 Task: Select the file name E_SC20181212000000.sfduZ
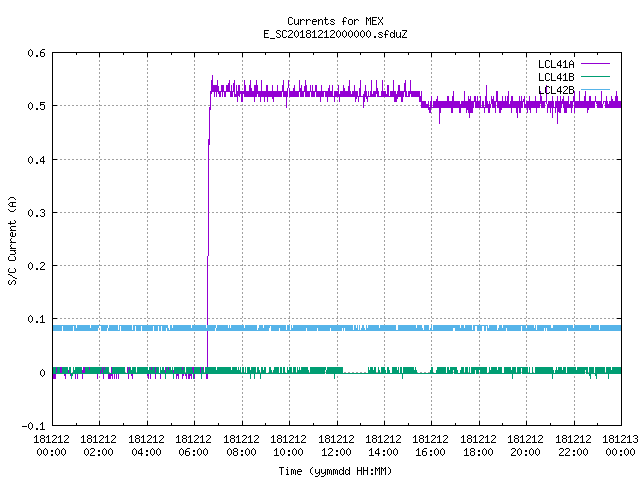335,34
